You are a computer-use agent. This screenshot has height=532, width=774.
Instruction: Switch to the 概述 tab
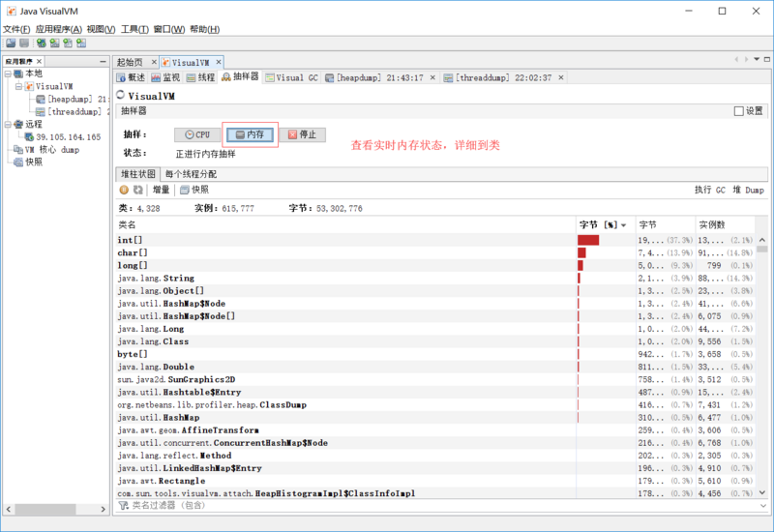pyautogui.click(x=132, y=77)
